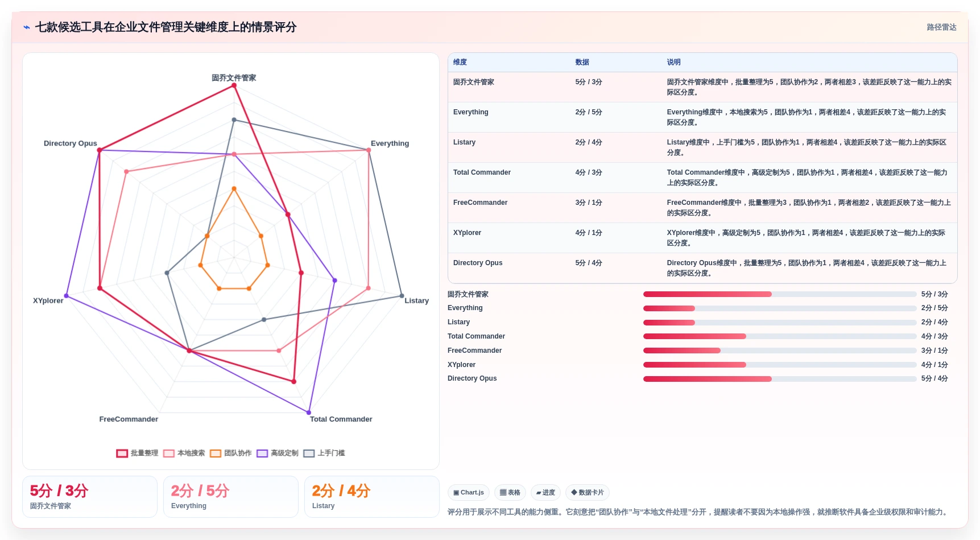Click the red data point on 固乔文件管家 axis

[x=234, y=85]
